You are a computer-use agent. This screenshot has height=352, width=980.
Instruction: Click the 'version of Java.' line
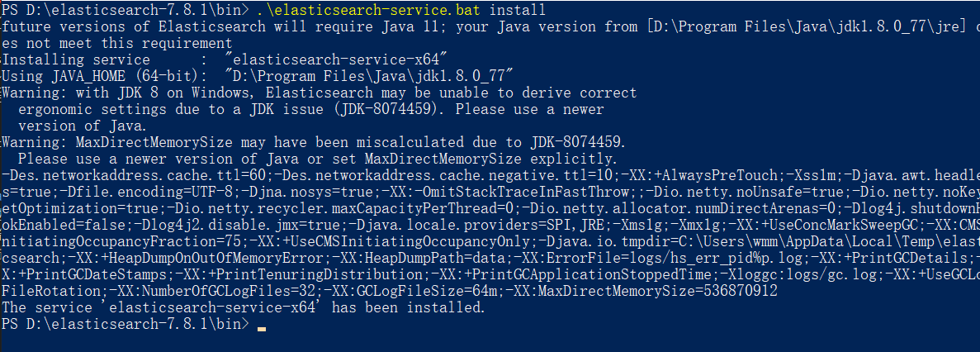coord(83,126)
